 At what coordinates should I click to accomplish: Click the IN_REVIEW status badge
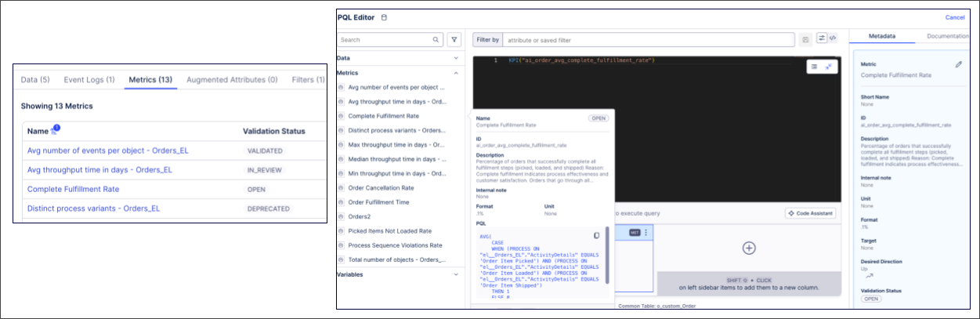pyautogui.click(x=265, y=169)
